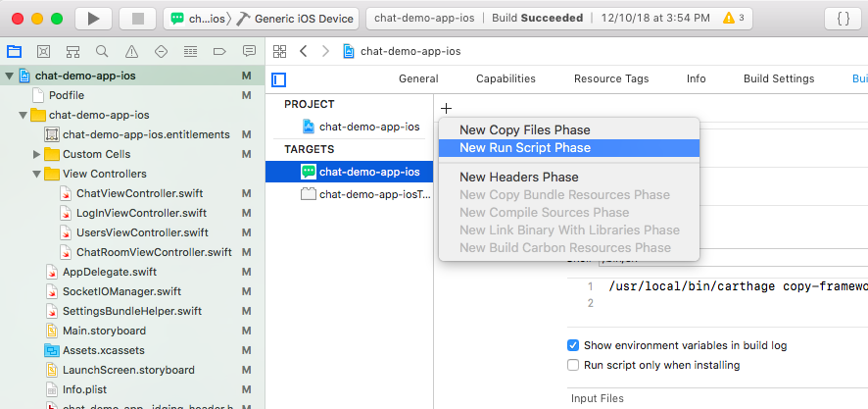Click the add build phase plus button
Image resolution: width=868 pixels, height=409 pixels.
446,108
